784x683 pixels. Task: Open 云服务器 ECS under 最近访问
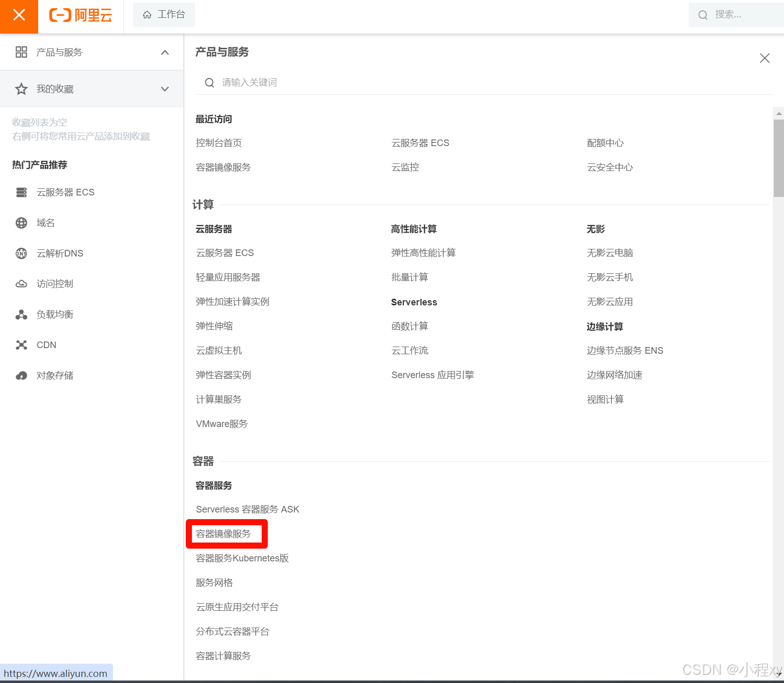pos(421,143)
